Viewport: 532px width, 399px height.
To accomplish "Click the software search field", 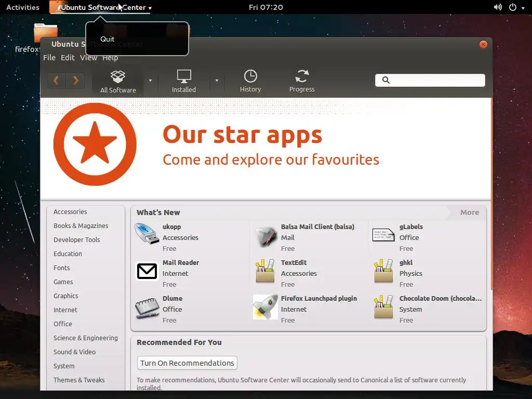I will pyautogui.click(x=430, y=80).
